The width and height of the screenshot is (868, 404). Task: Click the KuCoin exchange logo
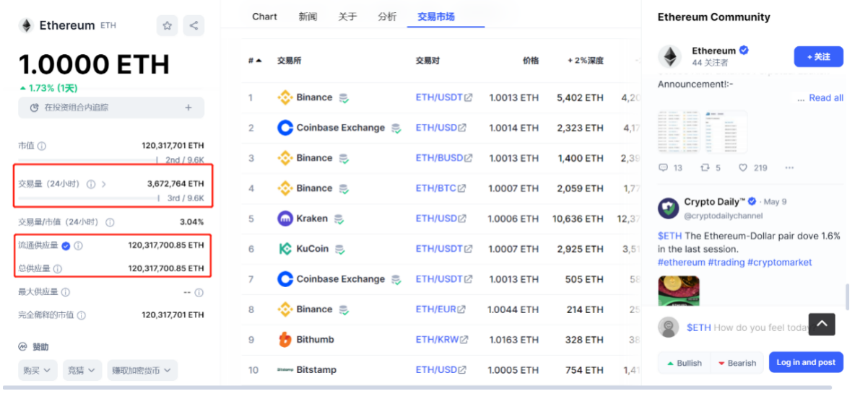click(x=285, y=249)
